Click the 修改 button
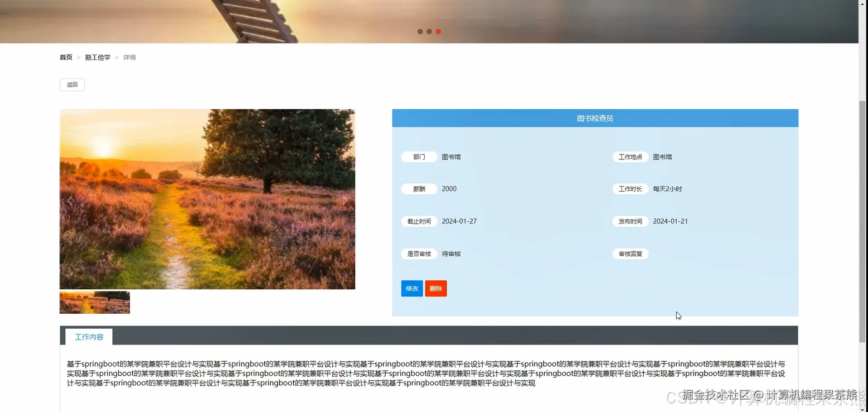The image size is (868, 412). click(412, 288)
